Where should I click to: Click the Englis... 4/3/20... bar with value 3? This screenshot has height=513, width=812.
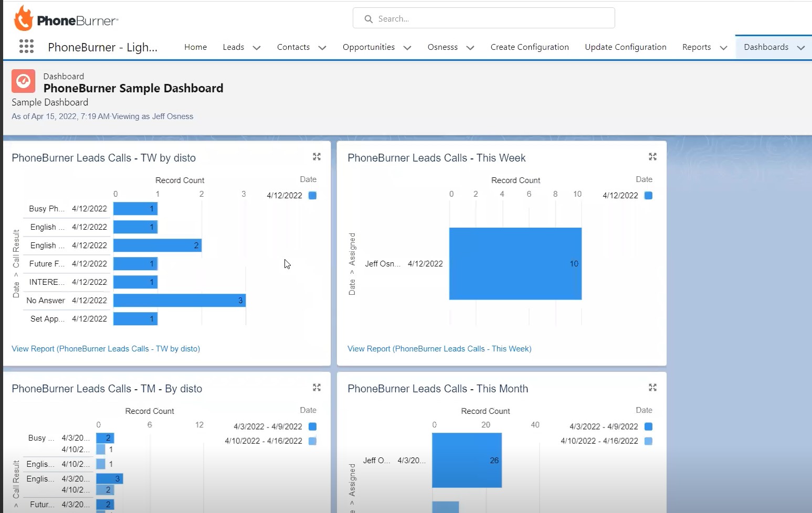tap(109, 479)
